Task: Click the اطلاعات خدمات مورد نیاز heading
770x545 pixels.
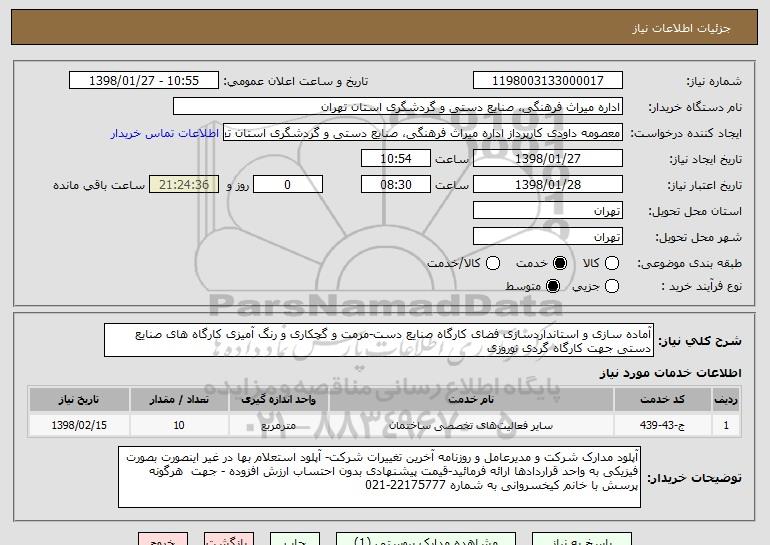Action: tap(670, 373)
